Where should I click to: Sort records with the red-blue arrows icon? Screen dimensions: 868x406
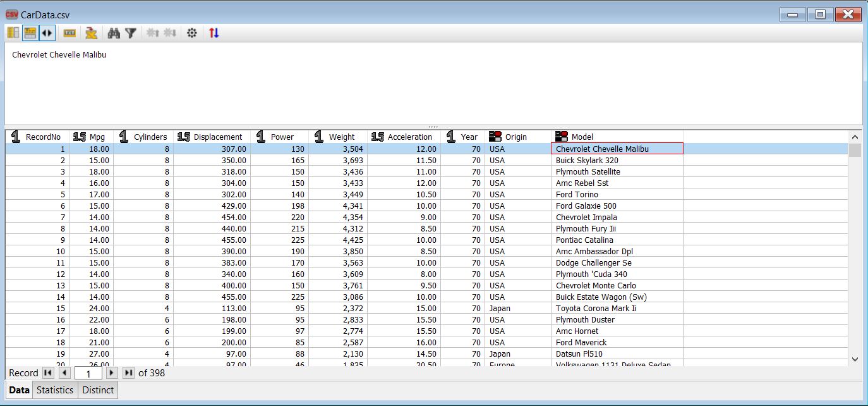(x=214, y=32)
